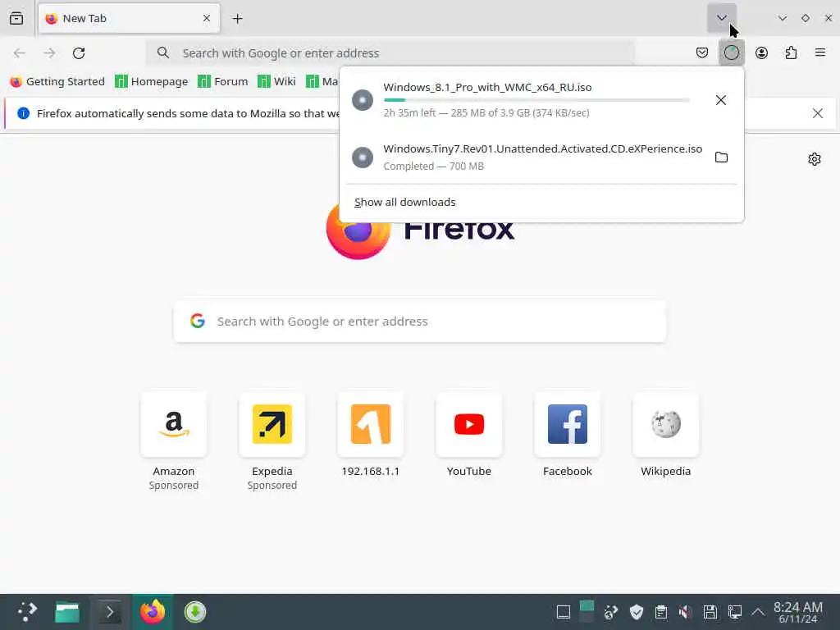Expand the list all tabs chevron
This screenshot has height=630, width=840.
(722, 18)
